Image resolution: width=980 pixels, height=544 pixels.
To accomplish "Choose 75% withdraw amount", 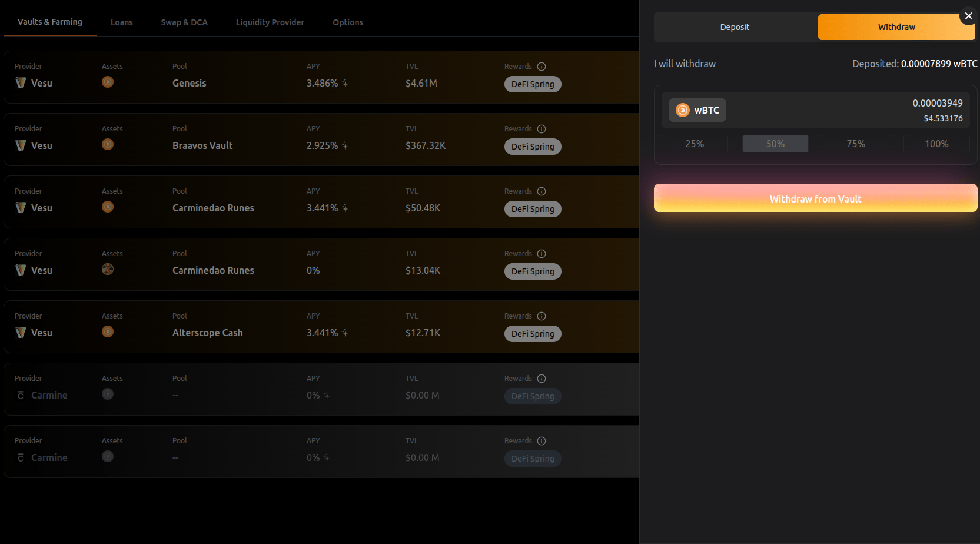I will pyautogui.click(x=856, y=144).
